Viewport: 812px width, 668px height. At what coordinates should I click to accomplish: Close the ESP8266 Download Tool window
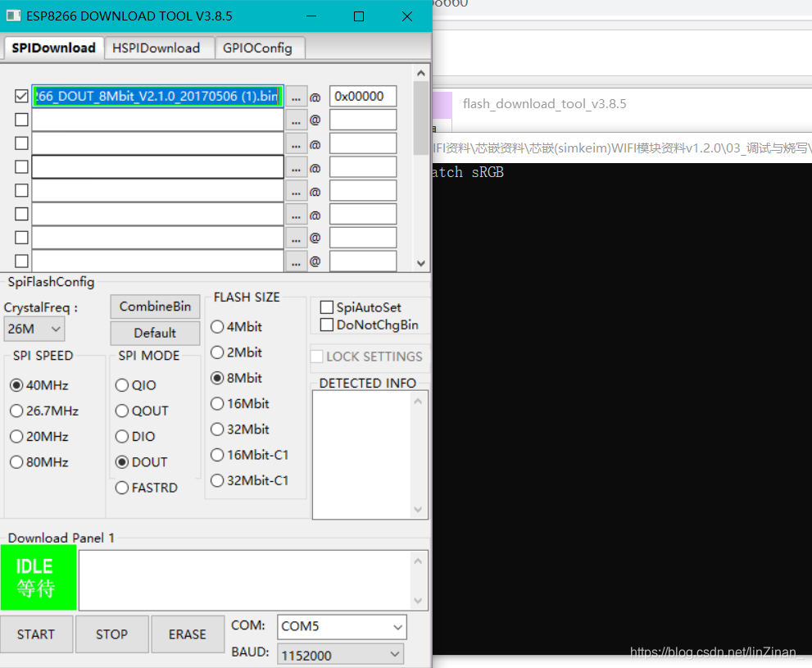[x=407, y=16]
